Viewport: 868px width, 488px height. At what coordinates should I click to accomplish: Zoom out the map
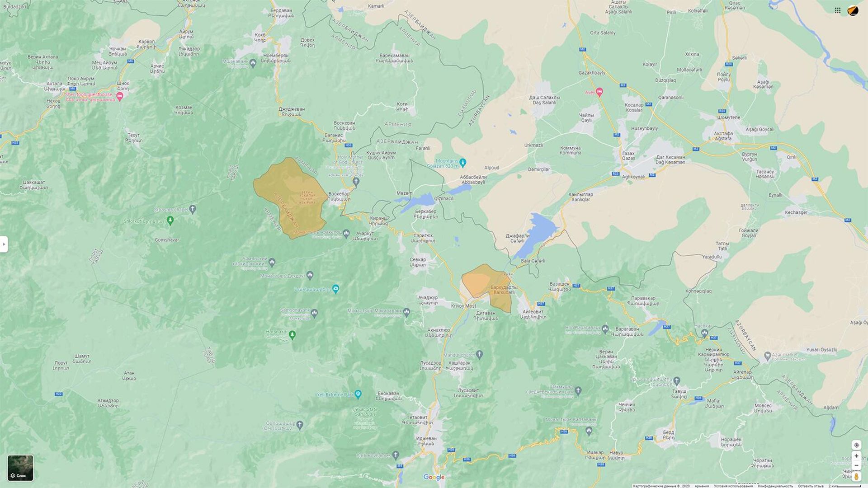(856, 465)
